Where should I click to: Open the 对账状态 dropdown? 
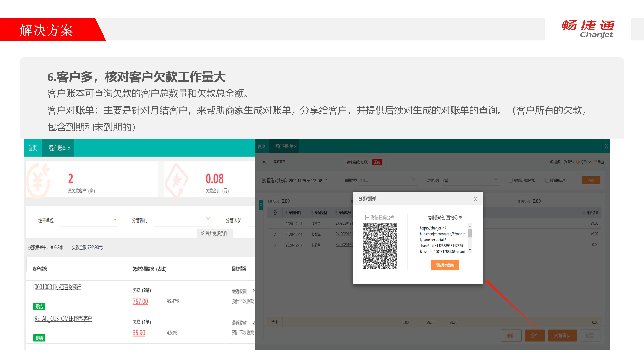[496, 180]
